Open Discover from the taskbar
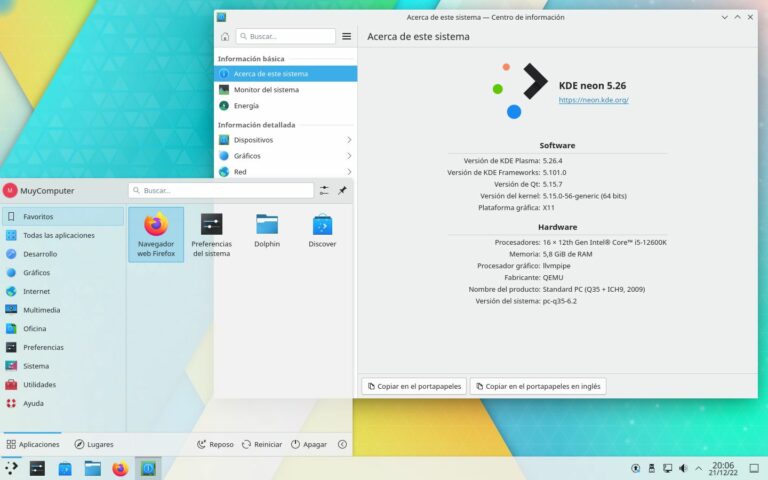The height and width of the screenshot is (480, 768). coord(65,469)
